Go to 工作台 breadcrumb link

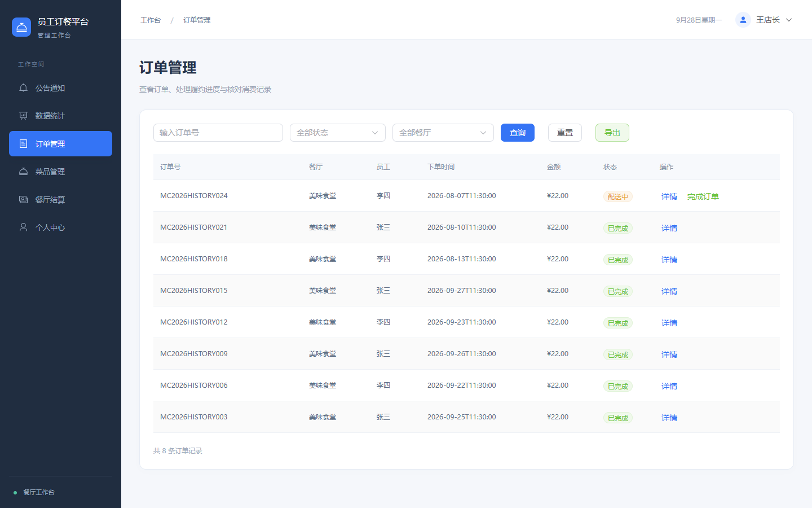[151, 20]
